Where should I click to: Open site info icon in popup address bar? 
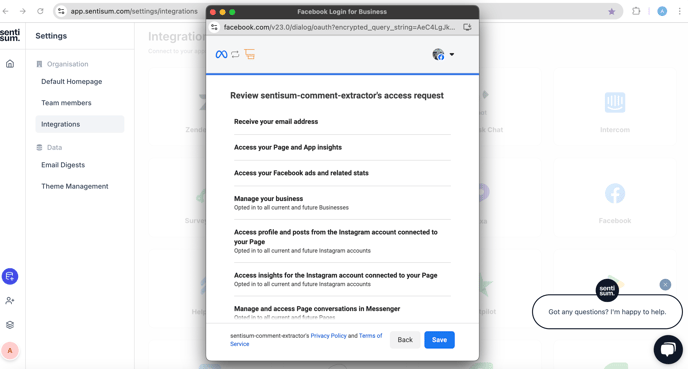[x=214, y=27]
